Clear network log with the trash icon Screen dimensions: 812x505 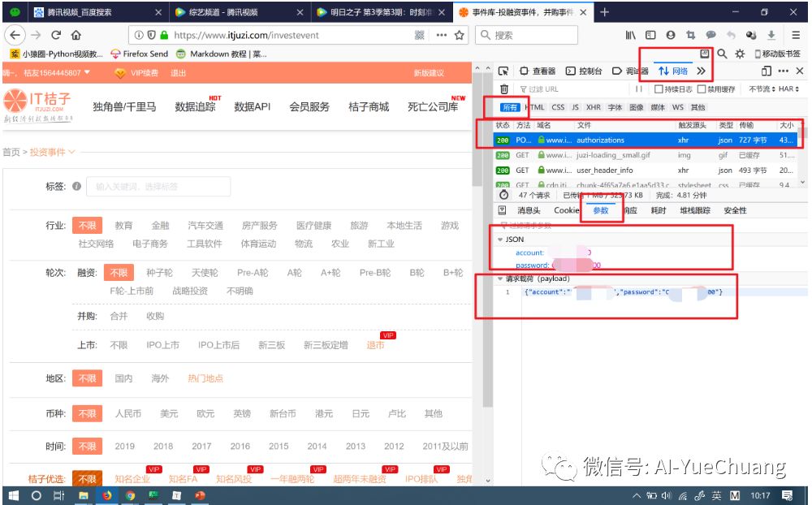[x=504, y=89]
